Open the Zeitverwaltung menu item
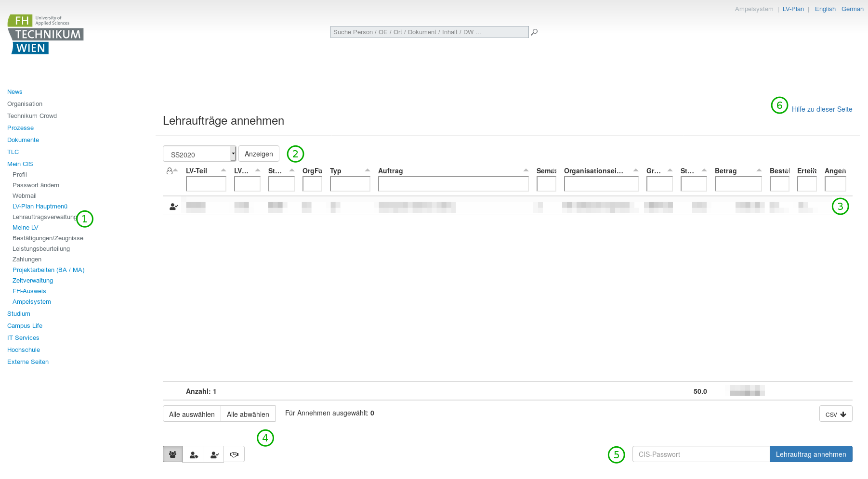 click(x=33, y=281)
